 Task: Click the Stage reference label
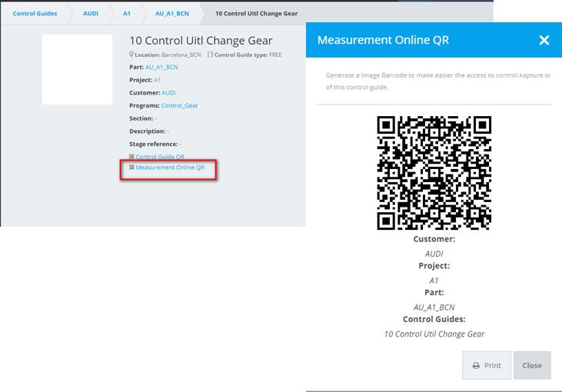[154, 144]
